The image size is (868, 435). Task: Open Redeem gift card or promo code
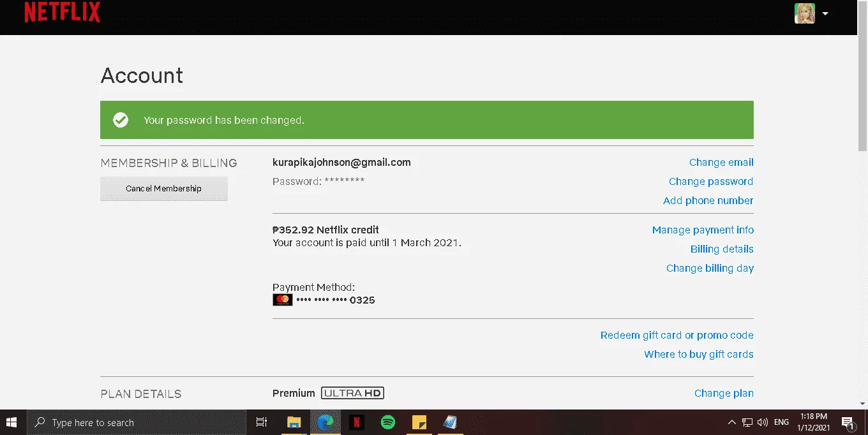(x=677, y=335)
